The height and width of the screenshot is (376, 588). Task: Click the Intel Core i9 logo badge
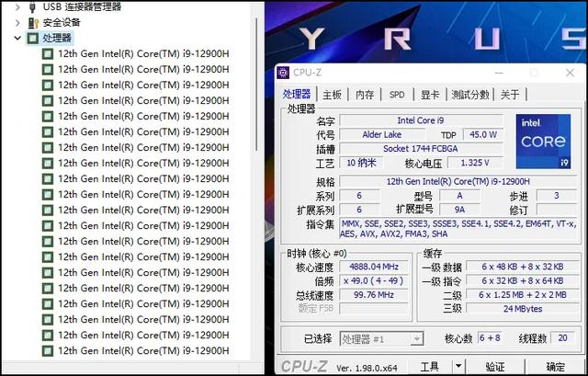click(543, 141)
